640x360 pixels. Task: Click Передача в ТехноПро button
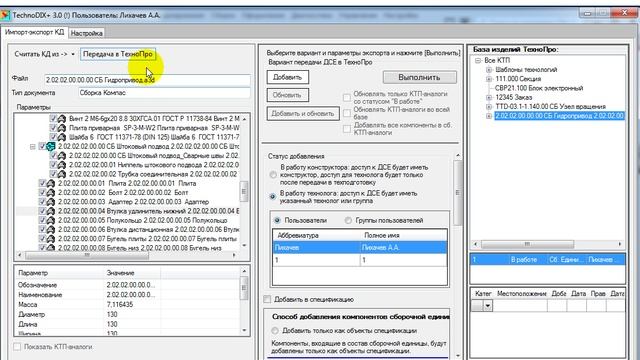point(118,54)
